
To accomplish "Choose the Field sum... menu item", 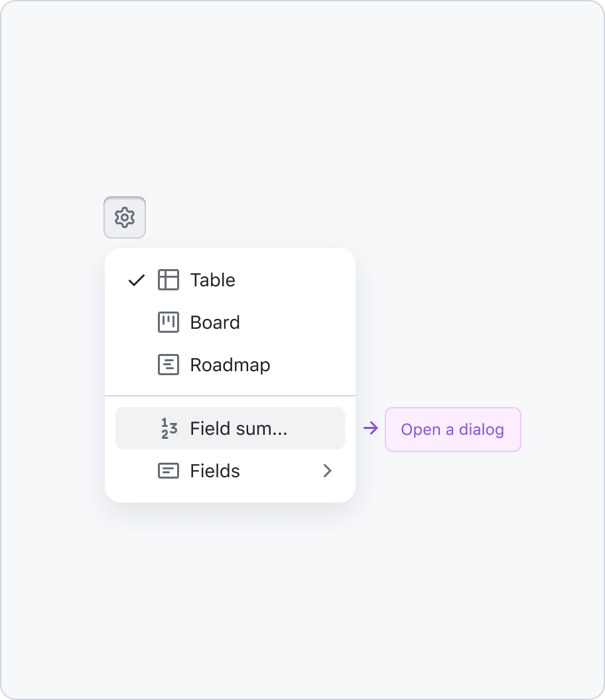I will tap(230, 428).
